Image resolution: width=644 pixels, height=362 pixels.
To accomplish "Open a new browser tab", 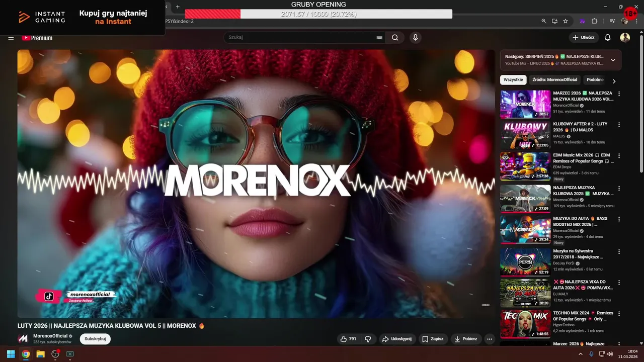I will [178, 7].
